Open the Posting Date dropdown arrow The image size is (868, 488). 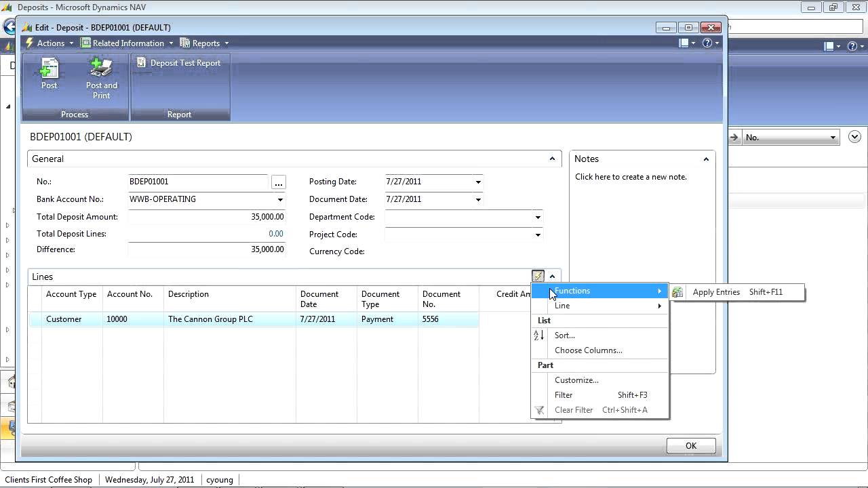tap(478, 182)
